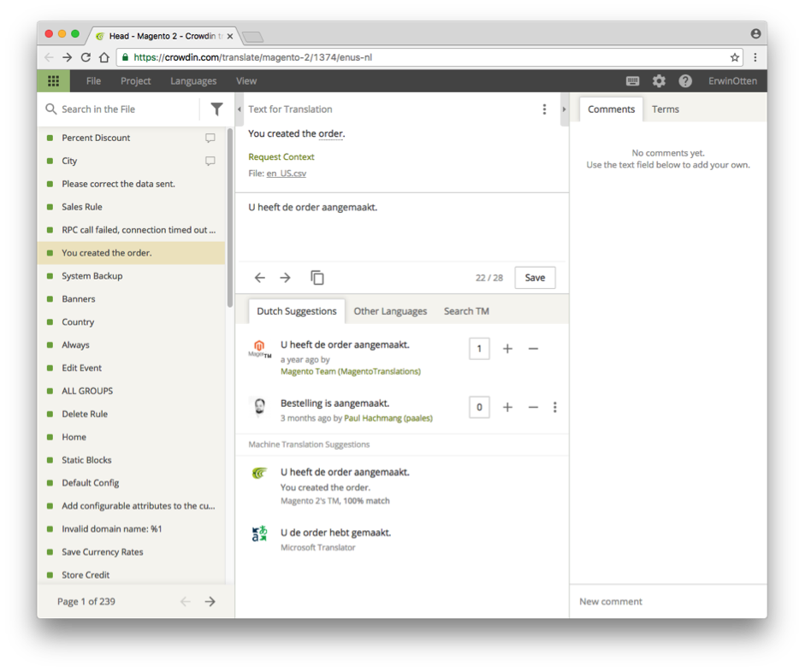Open the View menu
The height and width of the screenshot is (672, 805).
[246, 81]
